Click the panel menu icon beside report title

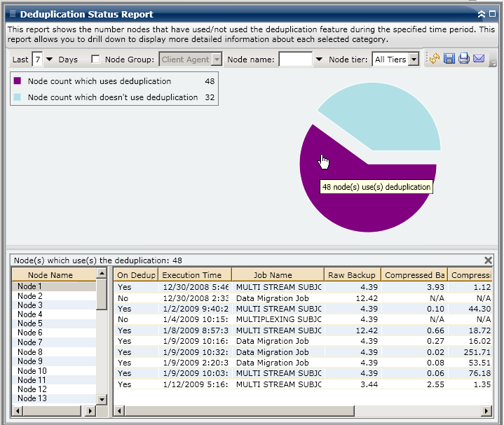tap(12, 14)
